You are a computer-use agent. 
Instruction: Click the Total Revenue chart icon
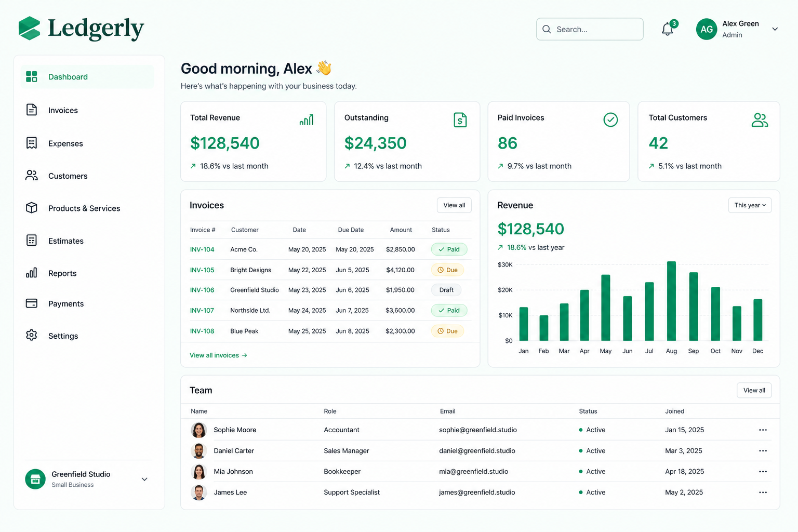click(x=307, y=120)
